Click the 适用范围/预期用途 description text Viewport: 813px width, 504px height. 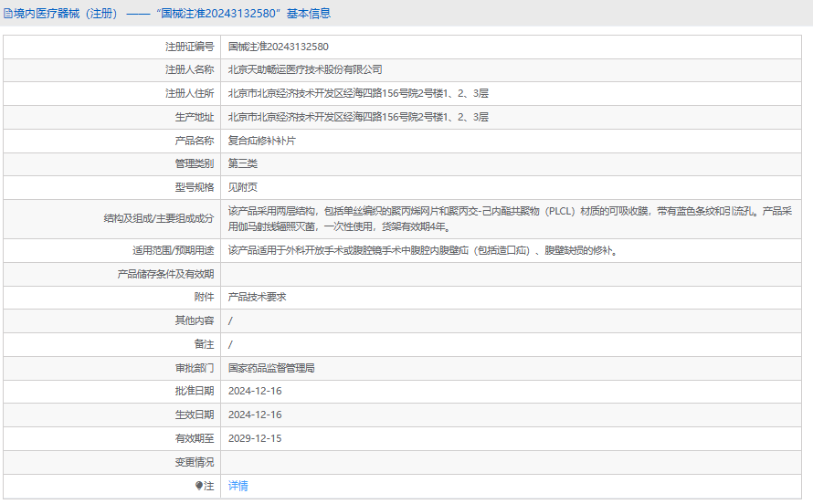(x=423, y=251)
